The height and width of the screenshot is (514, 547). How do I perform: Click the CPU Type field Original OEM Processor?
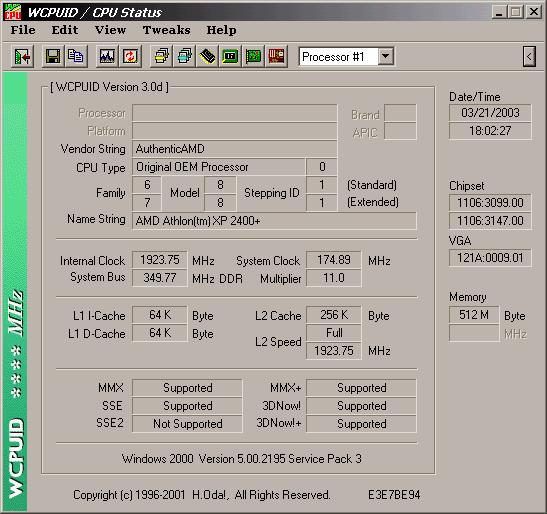[218, 167]
